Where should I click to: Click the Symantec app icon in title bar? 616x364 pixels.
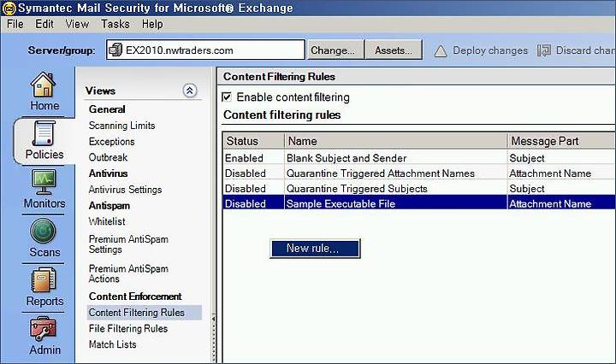click(9, 8)
